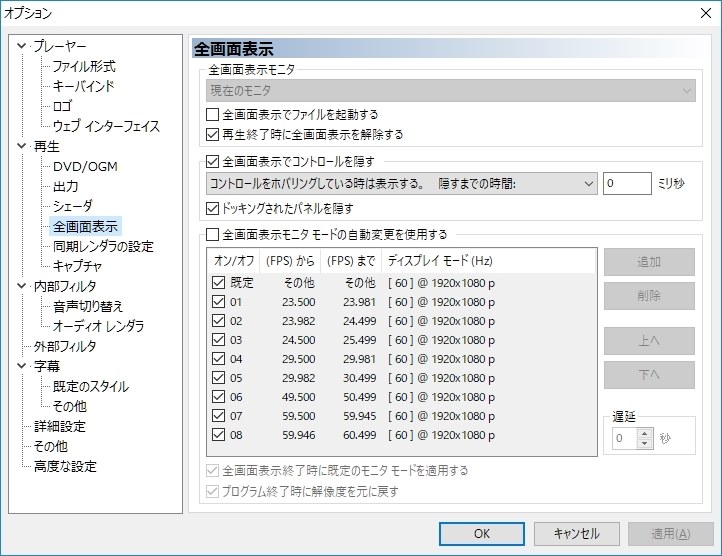Click the (FPS) まで column header

(351, 261)
